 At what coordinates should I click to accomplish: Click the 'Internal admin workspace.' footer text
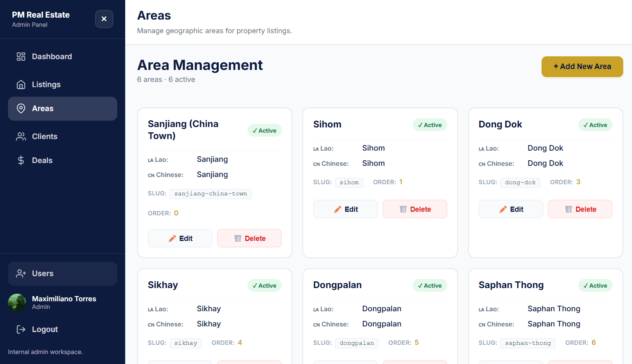point(45,352)
